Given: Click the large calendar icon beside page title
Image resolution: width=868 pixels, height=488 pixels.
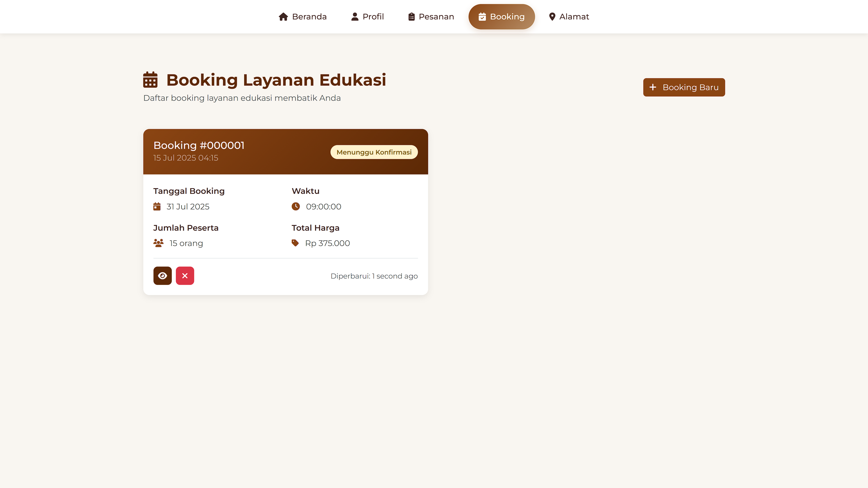Looking at the screenshot, I should [x=150, y=80].
